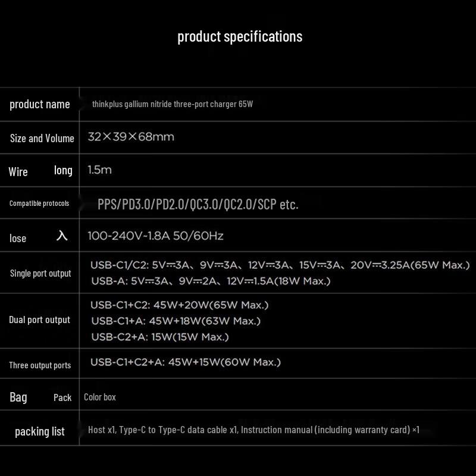The image size is (476, 476).
Task: Select the PPS/PD3.0/PD2.0 protocols text
Action: click(198, 205)
